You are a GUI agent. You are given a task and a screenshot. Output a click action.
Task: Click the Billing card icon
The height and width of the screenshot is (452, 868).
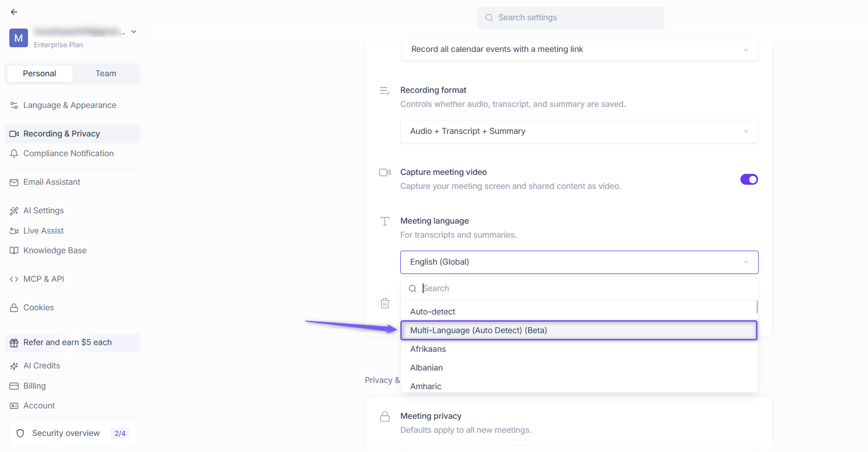click(x=14, y=386)
